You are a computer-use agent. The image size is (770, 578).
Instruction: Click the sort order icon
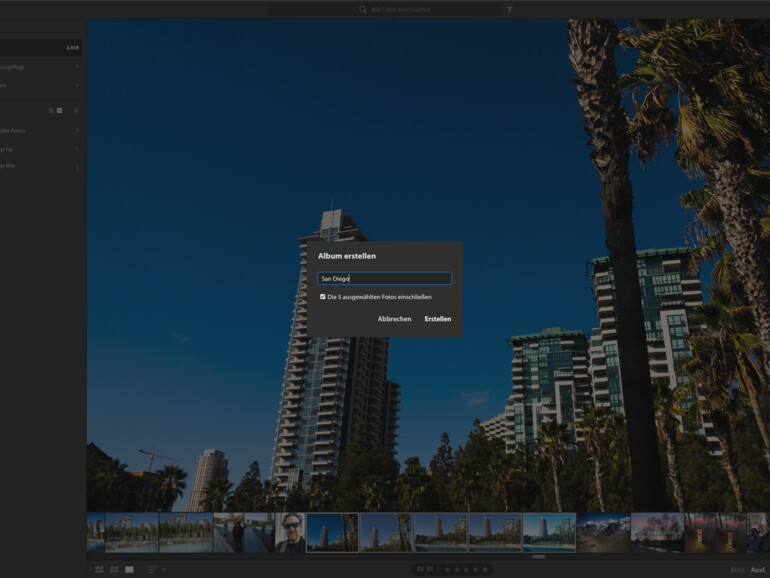[152, 569]
